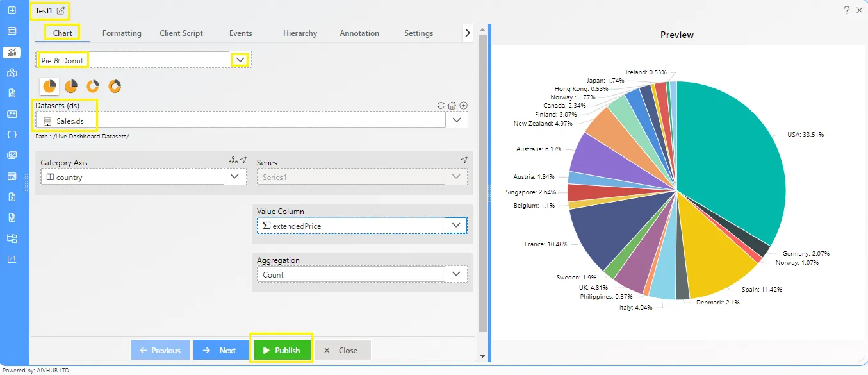Open the Aggregation Count dropdown
Viewport: 868px width, 375px height.
(456, 274)
